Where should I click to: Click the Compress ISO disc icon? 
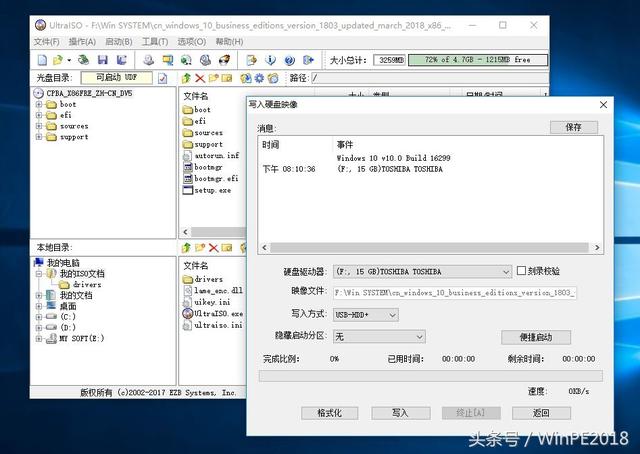tap(205, 60)
